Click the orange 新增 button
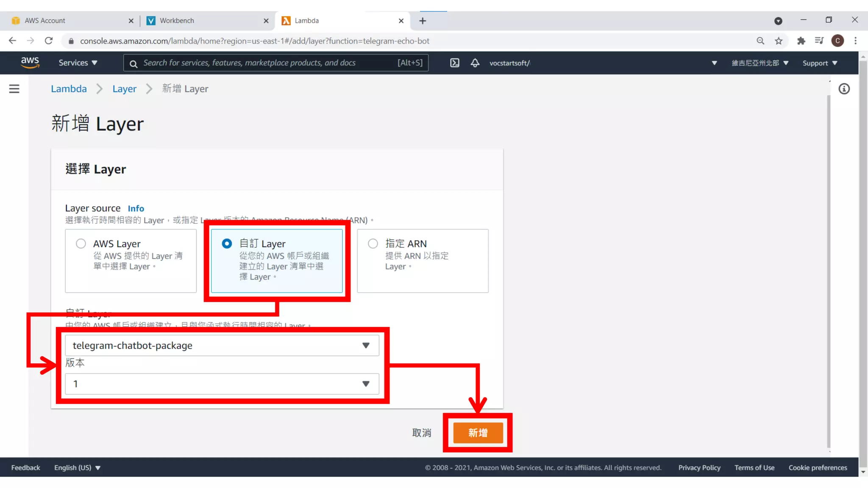This screenshot has height=488, width=868. pyautogui.click(x=478, y=433)
